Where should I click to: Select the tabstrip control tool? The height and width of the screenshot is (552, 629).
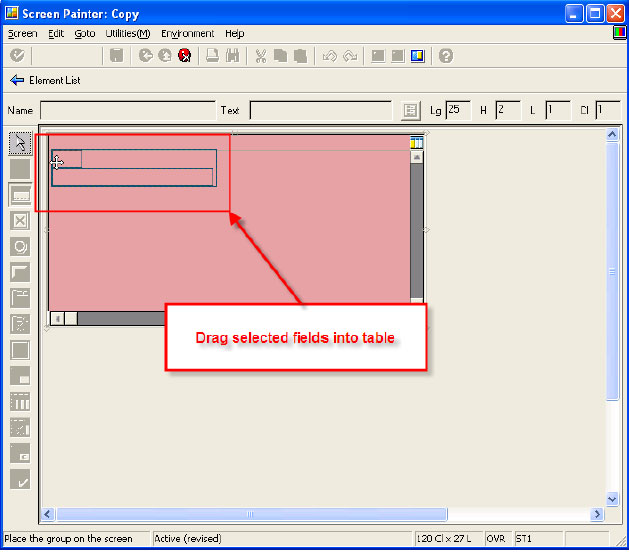[x=19, y=298]
